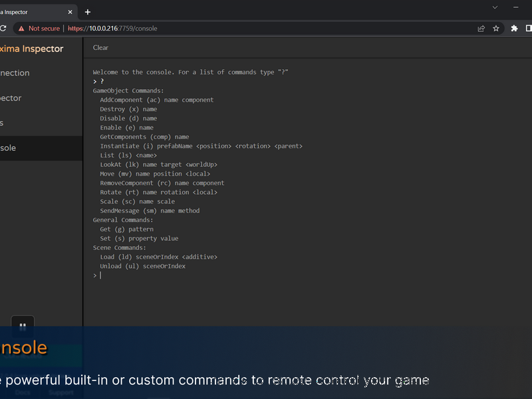Click the 'Unload (ul) sceneOrIndex' line
The width and height of the screenshot is (532, 399).
click(142, 267)
